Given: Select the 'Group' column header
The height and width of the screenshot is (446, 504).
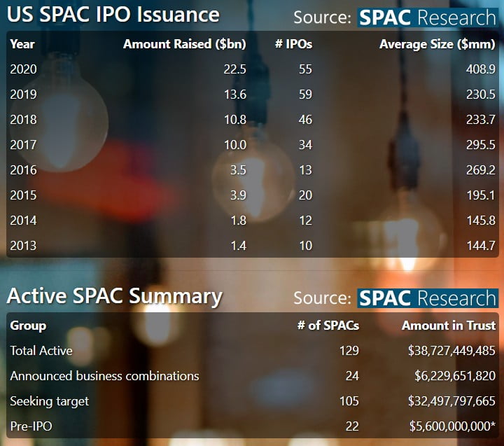Looking at the screenshot, I should pyautogui.click(x=28, y=326).
